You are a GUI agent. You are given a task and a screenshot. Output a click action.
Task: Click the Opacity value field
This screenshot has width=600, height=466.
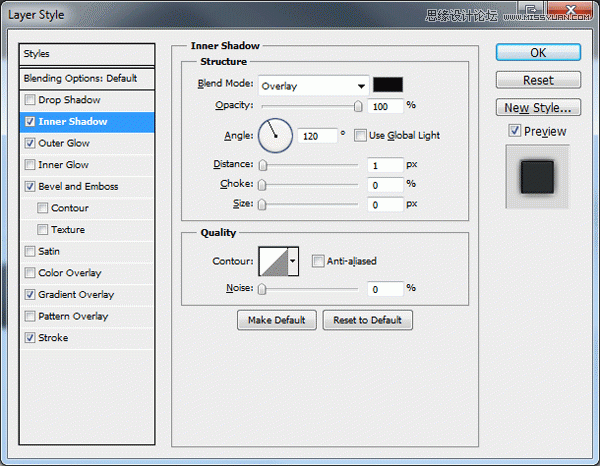click(385, 106)
